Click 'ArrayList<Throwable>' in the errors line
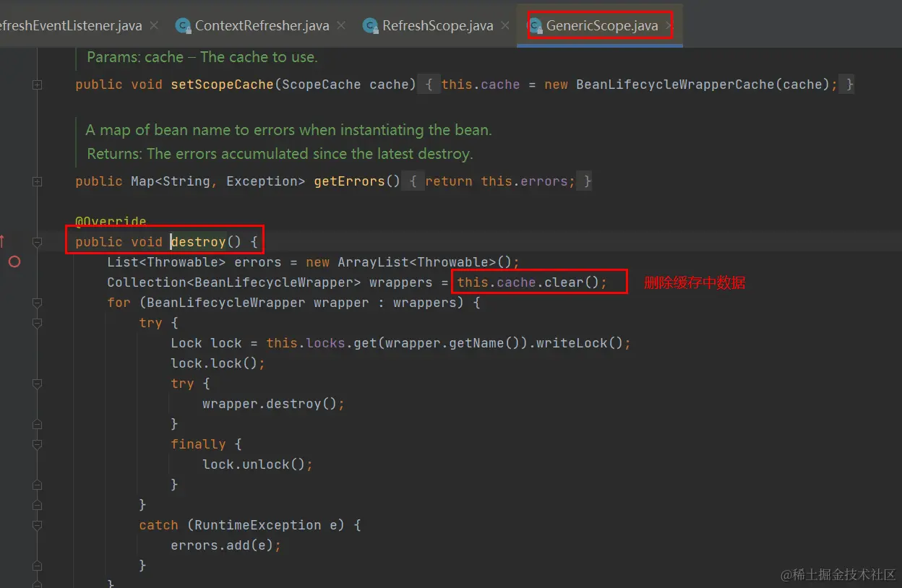 click(417, 262)
